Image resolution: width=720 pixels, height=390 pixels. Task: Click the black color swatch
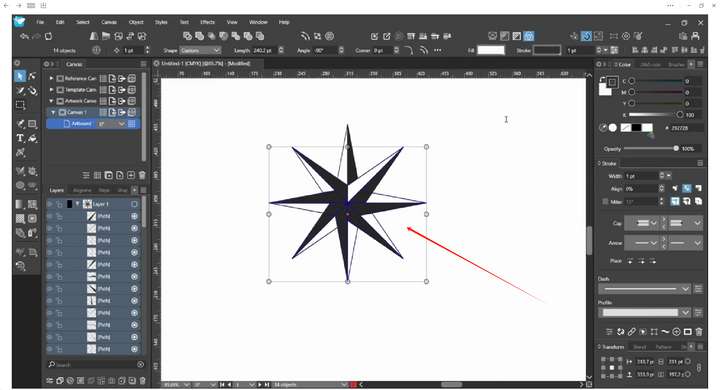point(636,128)
